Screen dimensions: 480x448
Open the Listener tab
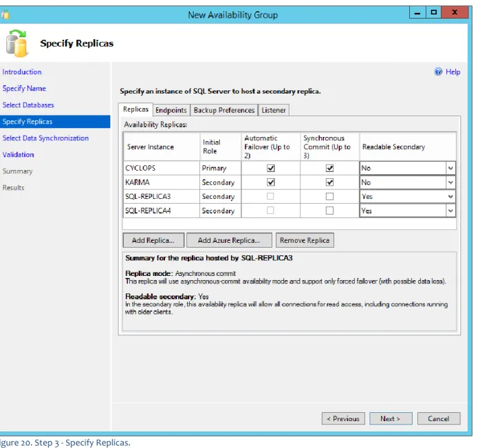274,110
